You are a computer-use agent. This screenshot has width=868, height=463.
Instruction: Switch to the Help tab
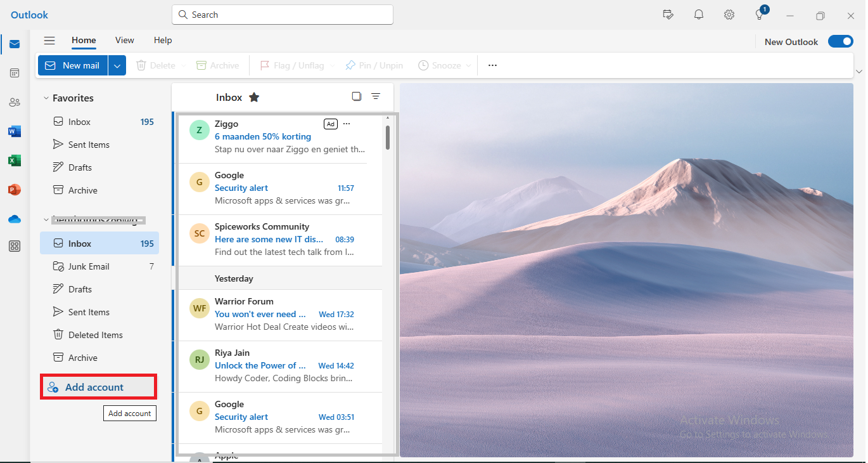[x=163, y=40]
